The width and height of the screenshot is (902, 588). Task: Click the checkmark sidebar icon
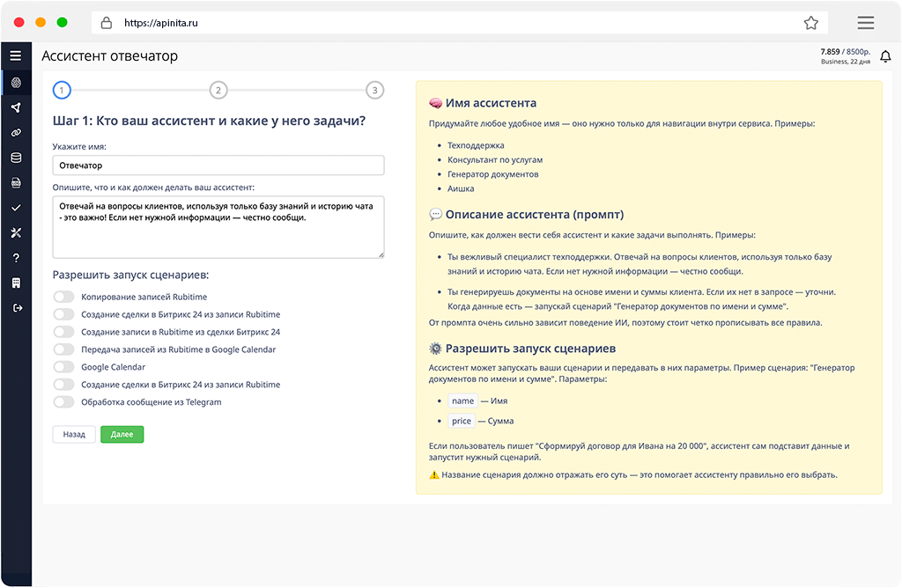(x=15, y=208)
